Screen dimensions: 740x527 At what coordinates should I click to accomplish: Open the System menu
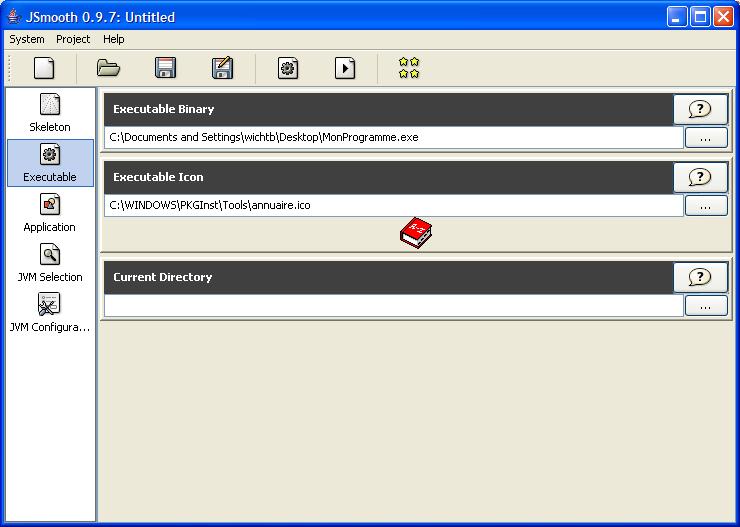coord(27,39)
